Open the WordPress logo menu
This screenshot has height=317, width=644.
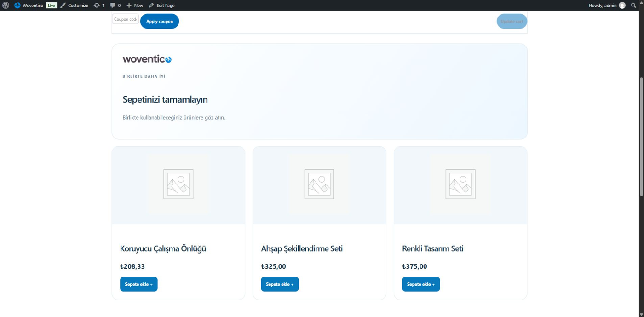6,6
